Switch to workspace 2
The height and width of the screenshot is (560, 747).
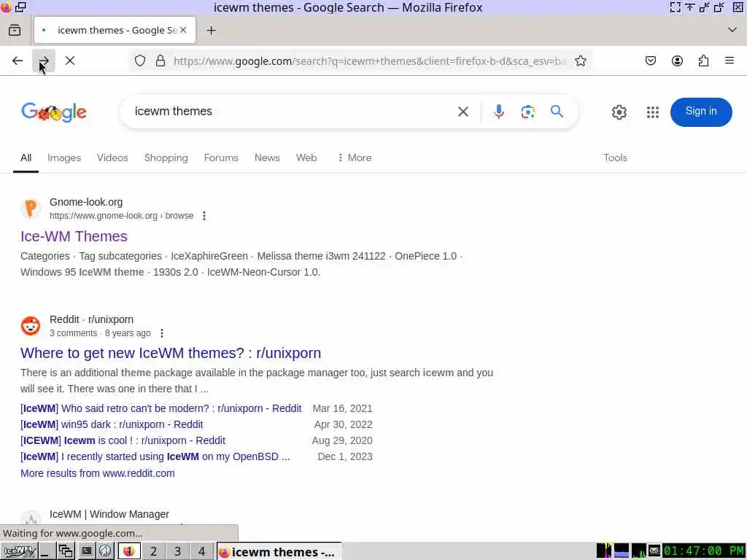coord(153,551)
